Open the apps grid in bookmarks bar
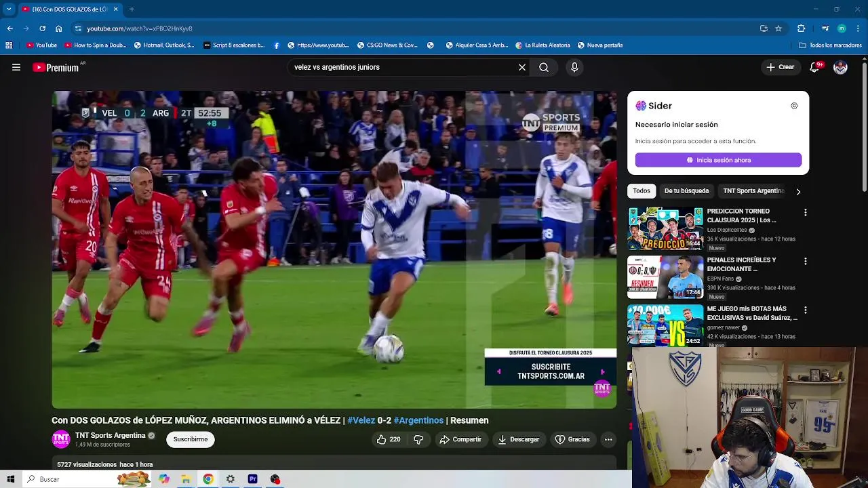The width and height of the screenshot is (868, 488). click(9, 45)
